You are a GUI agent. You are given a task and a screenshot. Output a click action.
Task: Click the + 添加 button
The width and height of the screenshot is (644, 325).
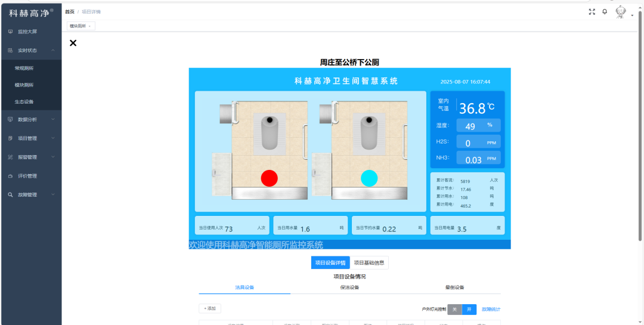pos(210,308)
